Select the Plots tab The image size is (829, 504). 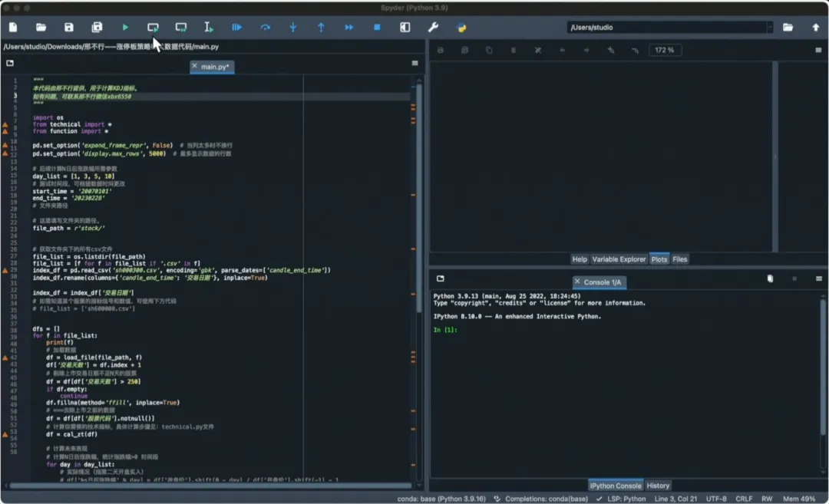tap(659, 259)
